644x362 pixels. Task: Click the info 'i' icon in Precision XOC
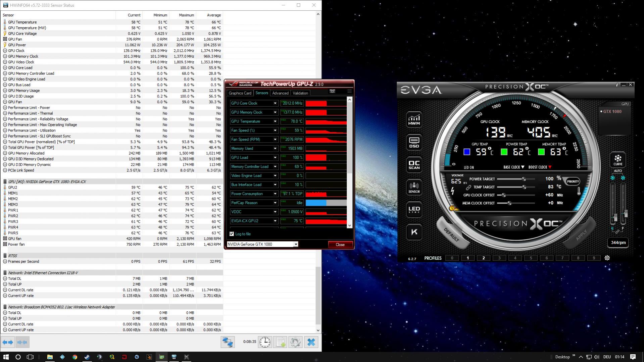click(x=617, y=85)
